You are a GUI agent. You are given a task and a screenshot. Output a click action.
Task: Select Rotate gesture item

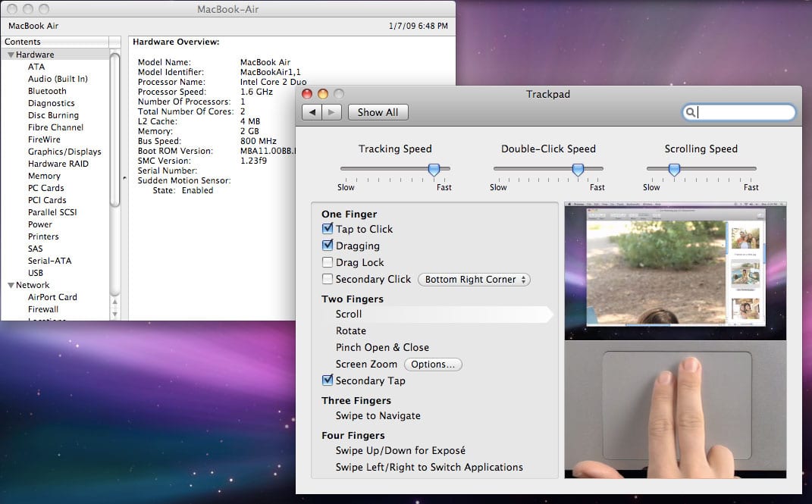click(x=350, y=330)
